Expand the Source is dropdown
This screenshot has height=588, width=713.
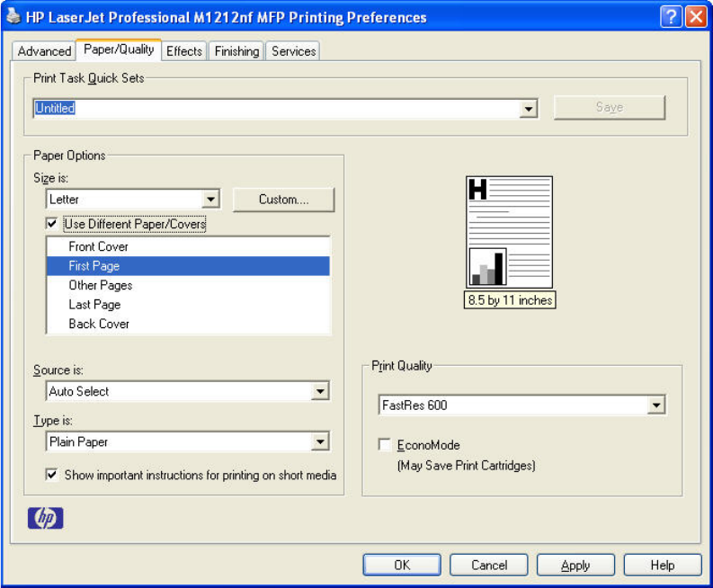320,392
